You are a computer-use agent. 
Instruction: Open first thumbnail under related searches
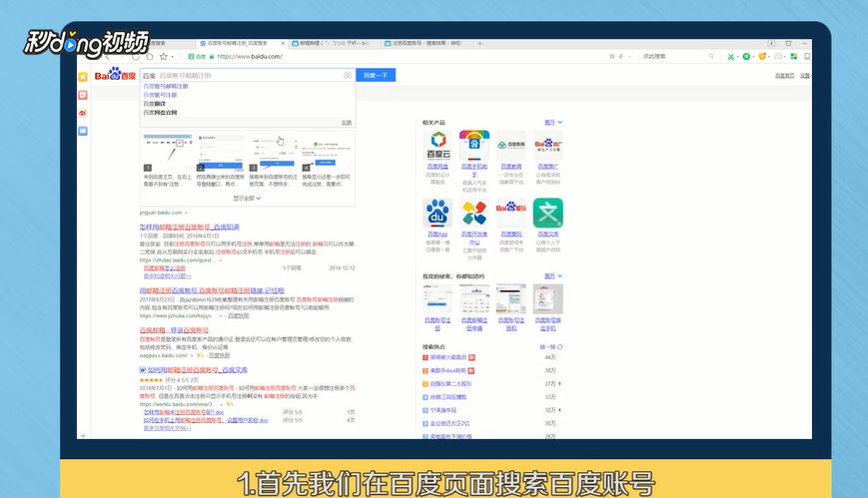pos(437,298)
